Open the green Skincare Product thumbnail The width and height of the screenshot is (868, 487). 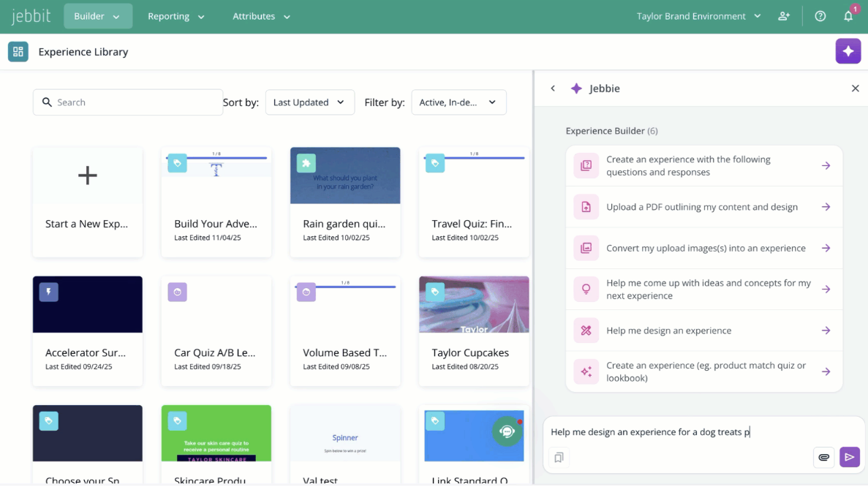point(216,434)
